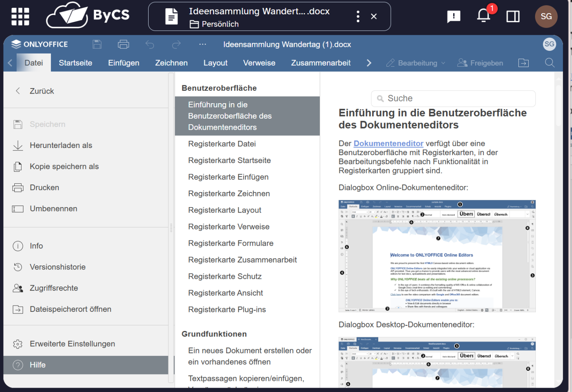
Task: Click the ONLYOFFICE logo
Action: click(x=39, y=44)
